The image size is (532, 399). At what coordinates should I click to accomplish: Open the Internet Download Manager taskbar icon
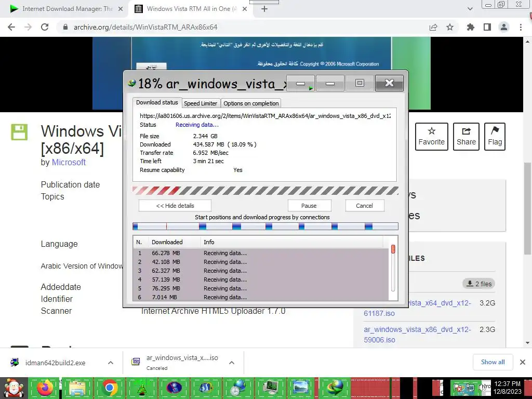(x=335, y=388)
